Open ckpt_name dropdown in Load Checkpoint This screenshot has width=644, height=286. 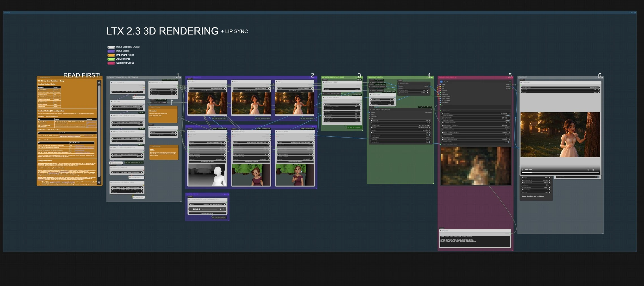(x=127, y=92)
